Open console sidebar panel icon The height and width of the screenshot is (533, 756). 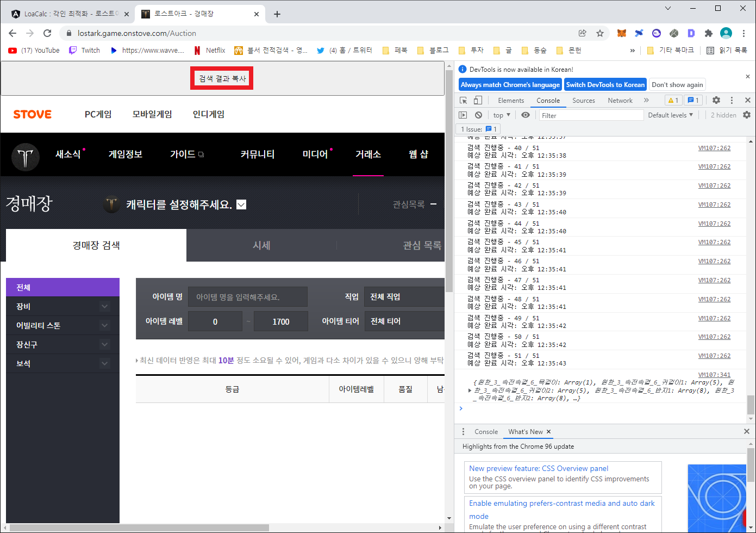pos(463,115)
